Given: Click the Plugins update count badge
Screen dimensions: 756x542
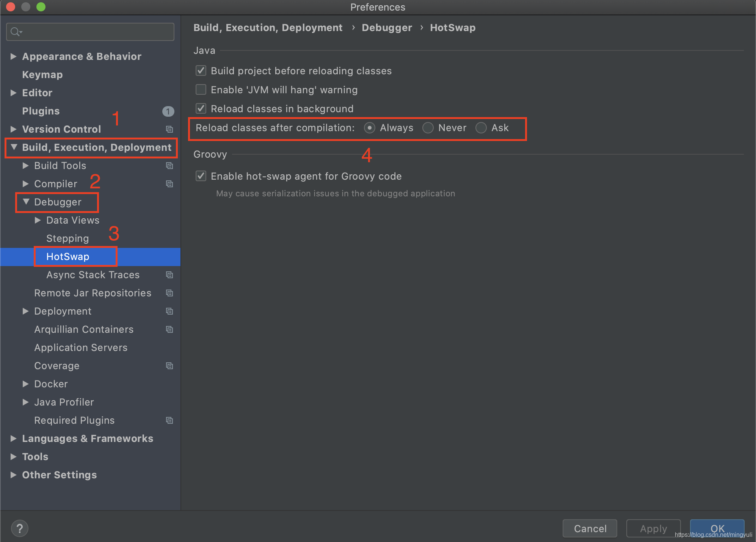Looking at the screenshot, I should click(x=168, y=111).
